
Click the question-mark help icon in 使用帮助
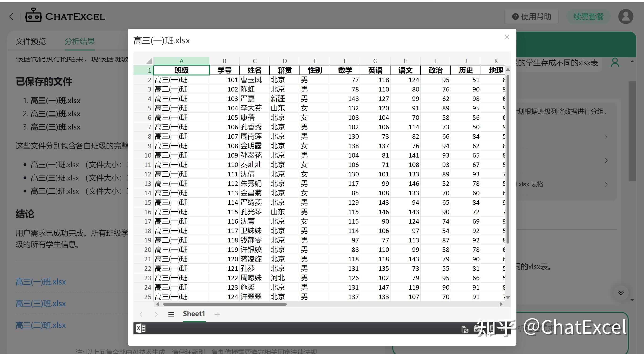[515, 16]
